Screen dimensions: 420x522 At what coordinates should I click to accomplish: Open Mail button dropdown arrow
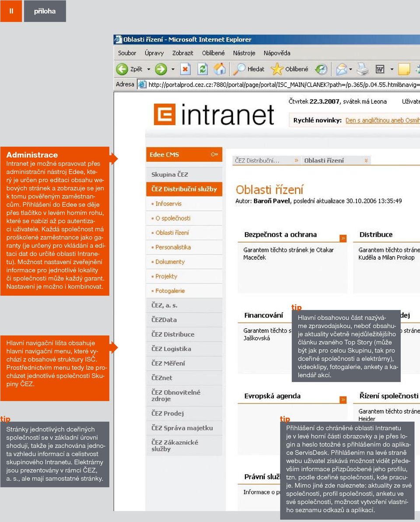(x=350, y=69)
